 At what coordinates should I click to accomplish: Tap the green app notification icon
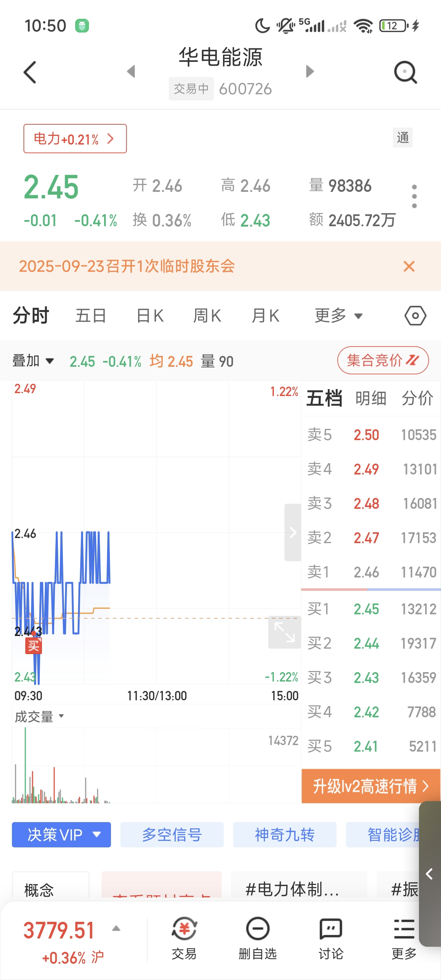point(82,26)
